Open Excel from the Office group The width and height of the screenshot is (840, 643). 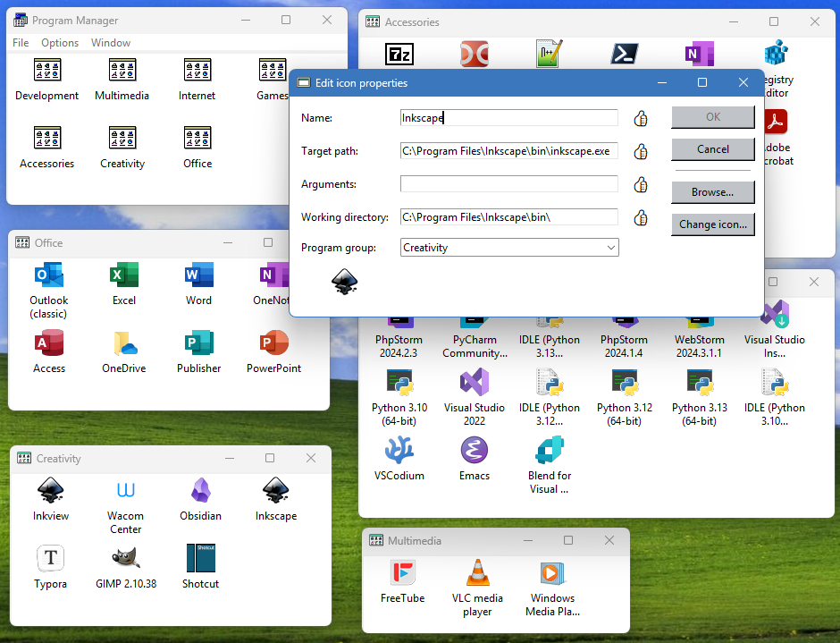123,275
